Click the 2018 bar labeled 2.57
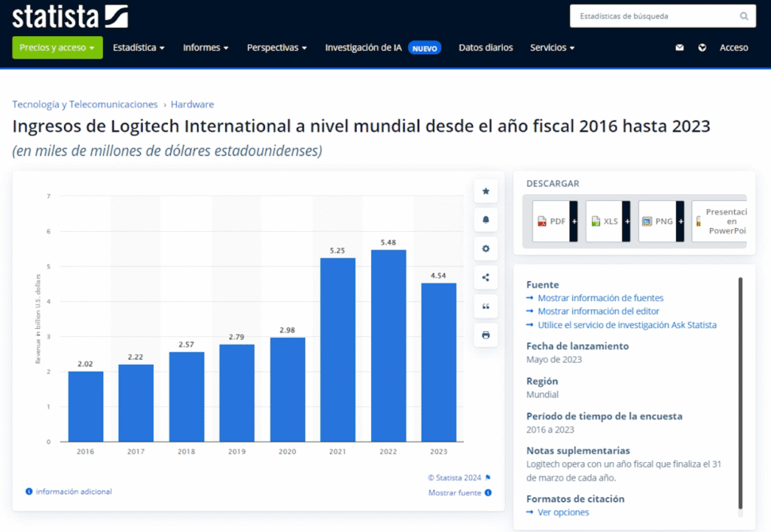Image resolution: width=771 pixels, height=532 pixels. (x=187, y=397)
